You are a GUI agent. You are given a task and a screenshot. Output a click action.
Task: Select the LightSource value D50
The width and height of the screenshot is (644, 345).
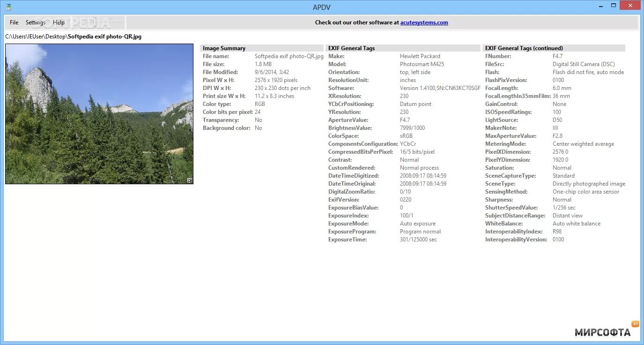[557, 120]
